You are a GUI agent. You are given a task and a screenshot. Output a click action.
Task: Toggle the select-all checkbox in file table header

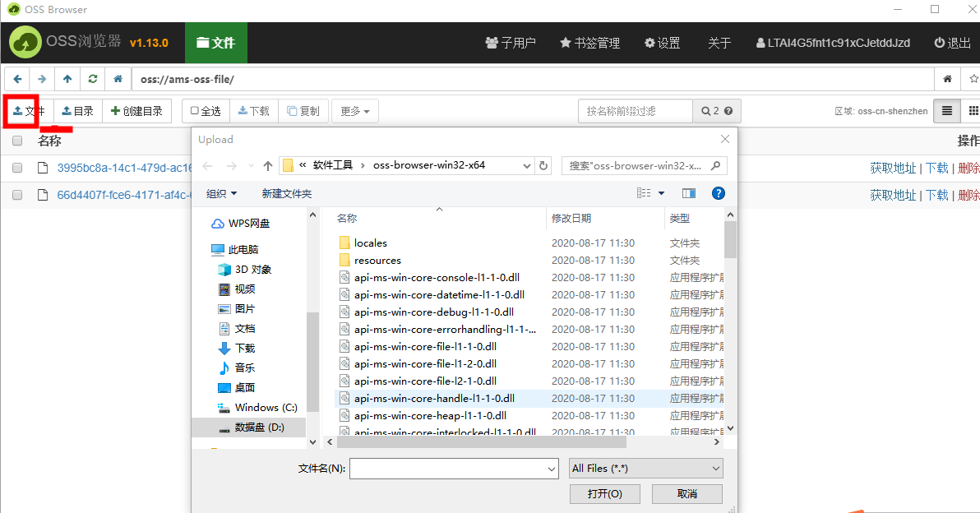coord(17,141)
